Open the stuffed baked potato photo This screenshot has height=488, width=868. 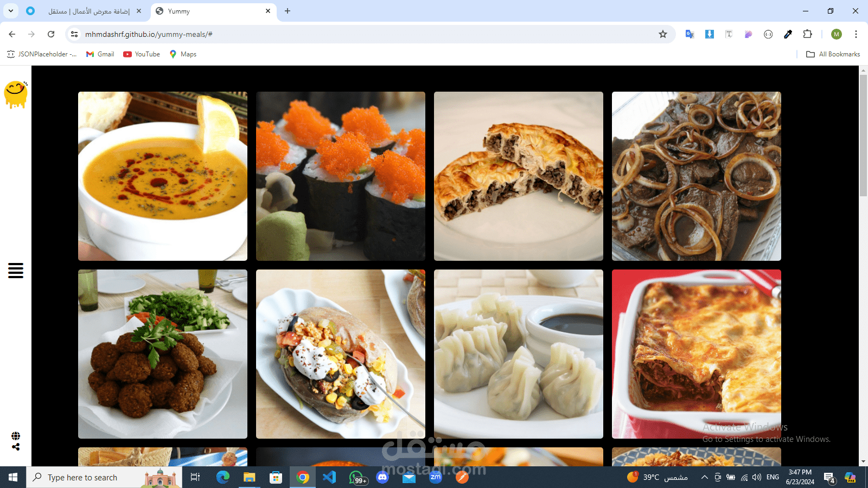click(341, 354)
